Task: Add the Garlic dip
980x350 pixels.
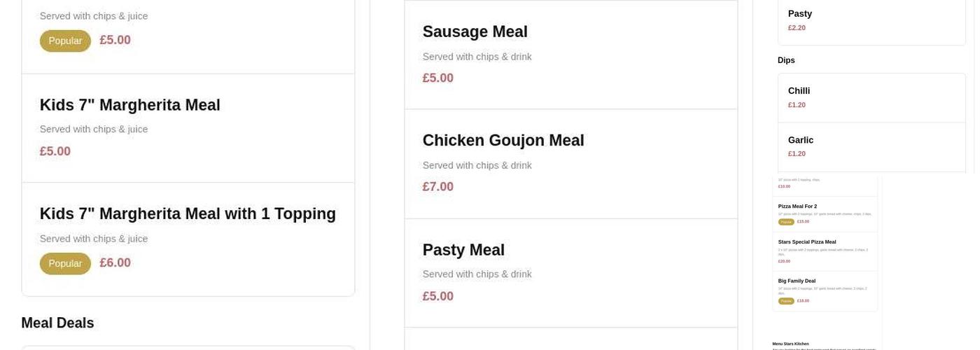Action: [800, 140]
